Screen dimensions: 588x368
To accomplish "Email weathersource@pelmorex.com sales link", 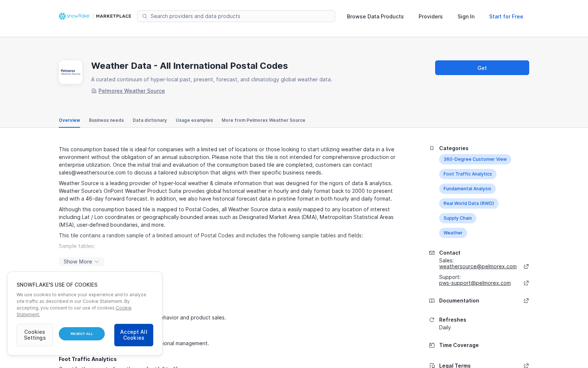I will click(478, 266).
